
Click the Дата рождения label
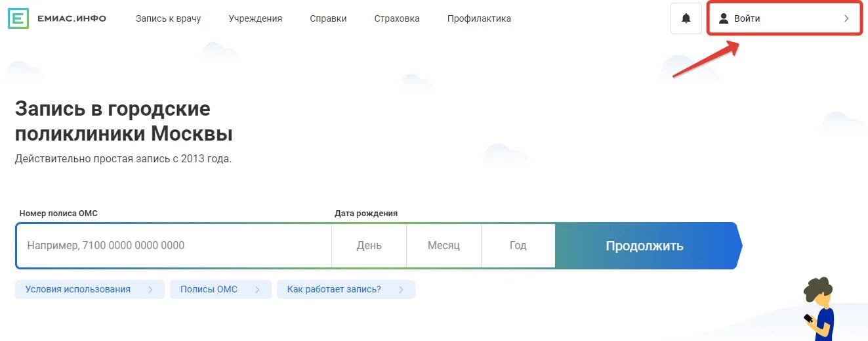coord(366,214)
